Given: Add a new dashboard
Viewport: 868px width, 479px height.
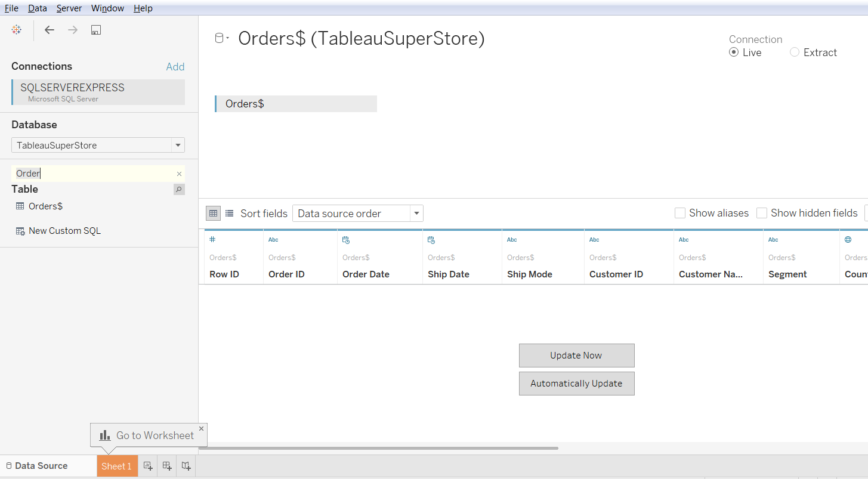Looking at the screenshot, I should (x=167, y=466).
